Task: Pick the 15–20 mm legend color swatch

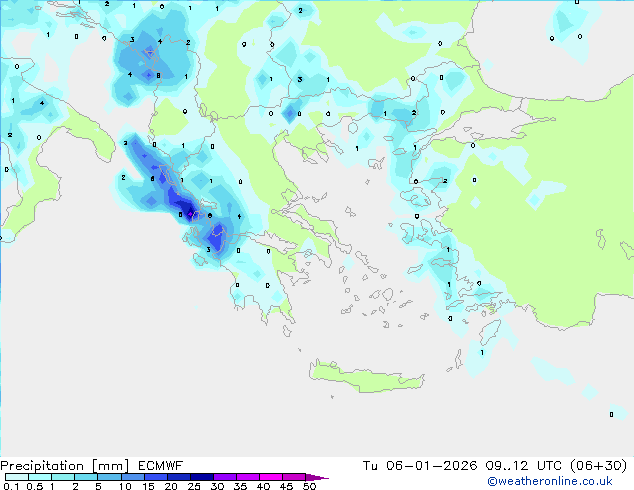Action: point(155,477)
